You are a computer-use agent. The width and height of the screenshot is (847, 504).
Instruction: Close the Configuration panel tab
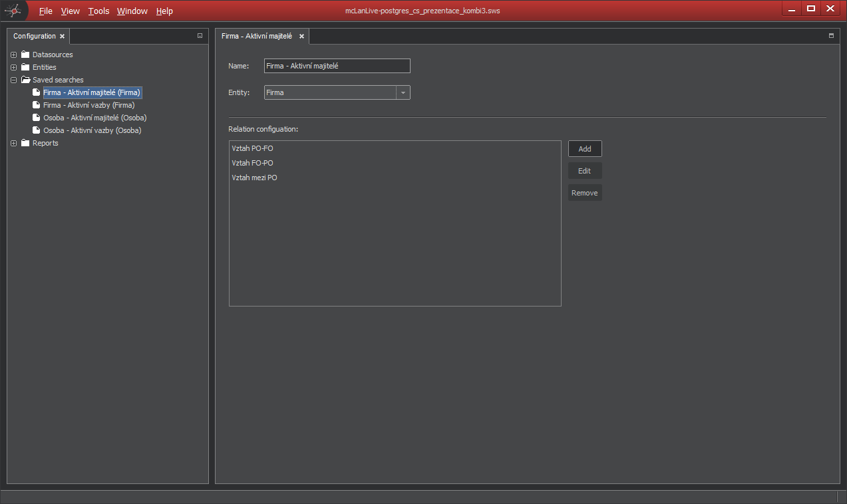point(63,37)
